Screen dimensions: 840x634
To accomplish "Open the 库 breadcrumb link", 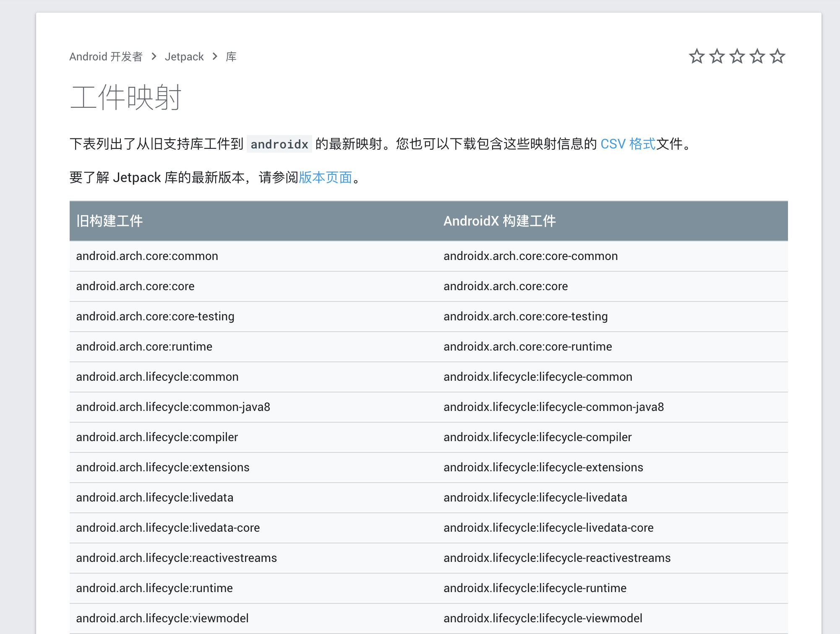I will click(231, 57).
